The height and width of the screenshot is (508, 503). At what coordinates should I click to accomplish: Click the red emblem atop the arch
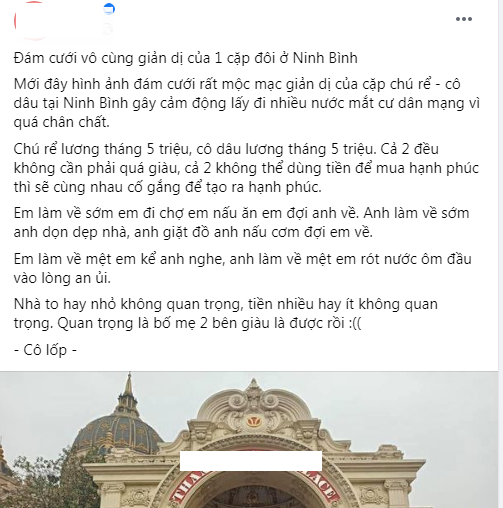(x=254, y=422)
